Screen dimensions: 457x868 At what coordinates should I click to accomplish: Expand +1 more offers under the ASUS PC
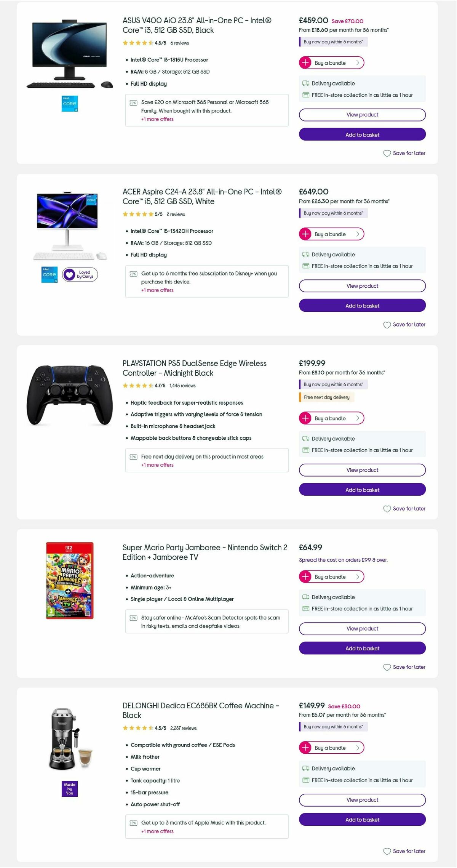point(157,119)
